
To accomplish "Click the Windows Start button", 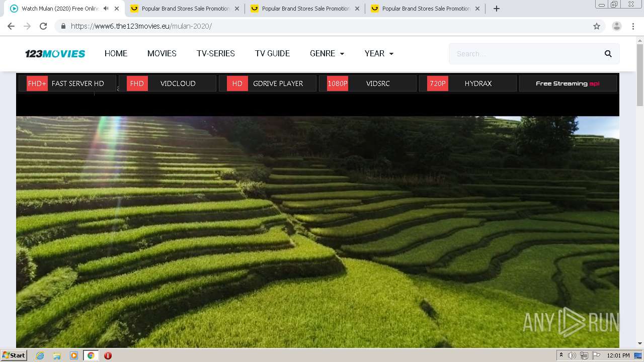I will [14, 355].
